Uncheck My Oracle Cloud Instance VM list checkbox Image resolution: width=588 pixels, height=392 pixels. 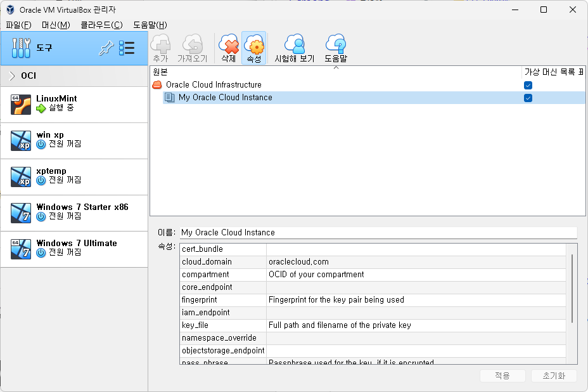[x=528, y=98]
